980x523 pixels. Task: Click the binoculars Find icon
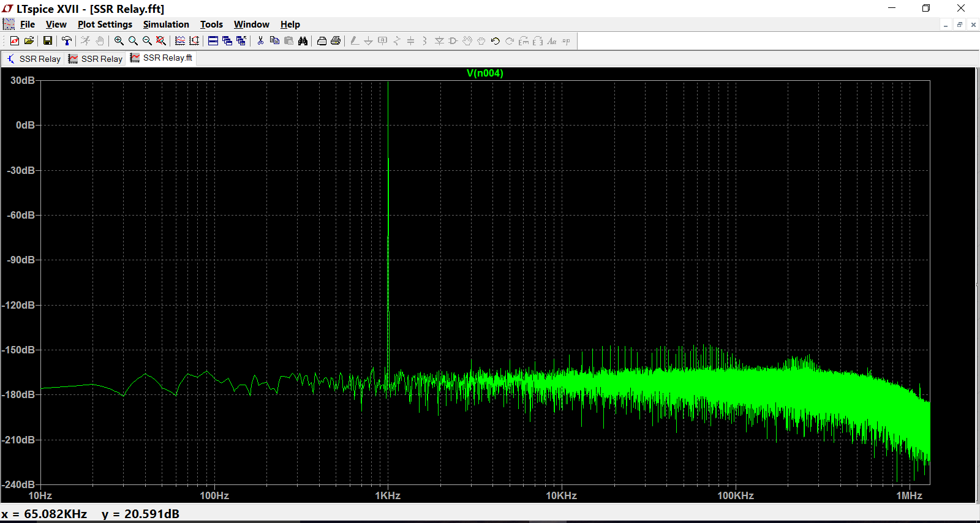303,41
